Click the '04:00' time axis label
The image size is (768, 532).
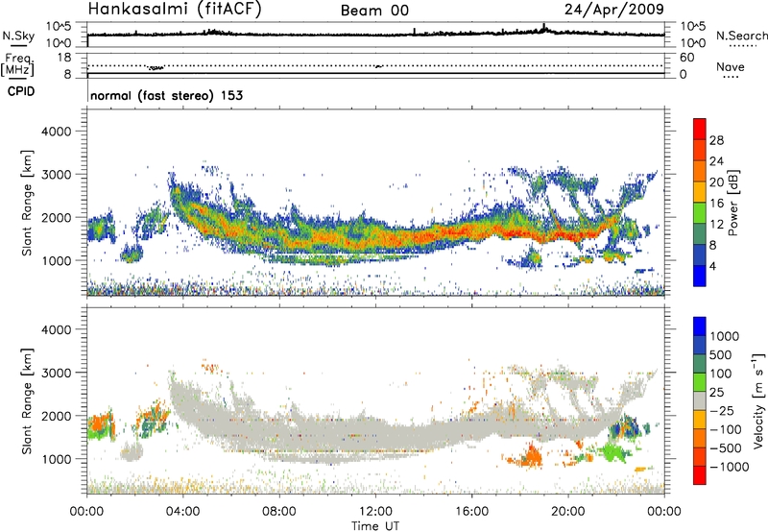pos(182,512)
